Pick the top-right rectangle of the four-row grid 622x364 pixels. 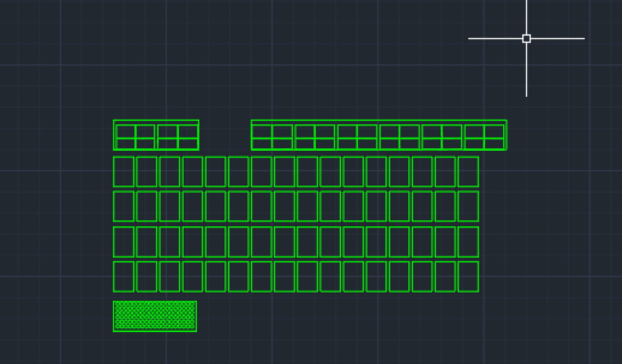tap(468, 172)
